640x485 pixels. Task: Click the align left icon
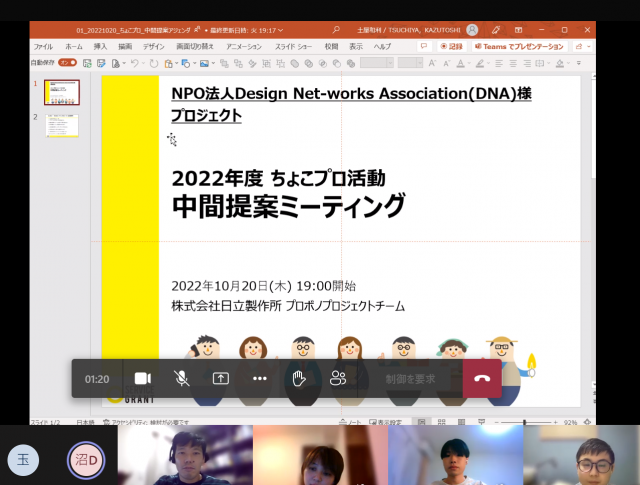499,63
